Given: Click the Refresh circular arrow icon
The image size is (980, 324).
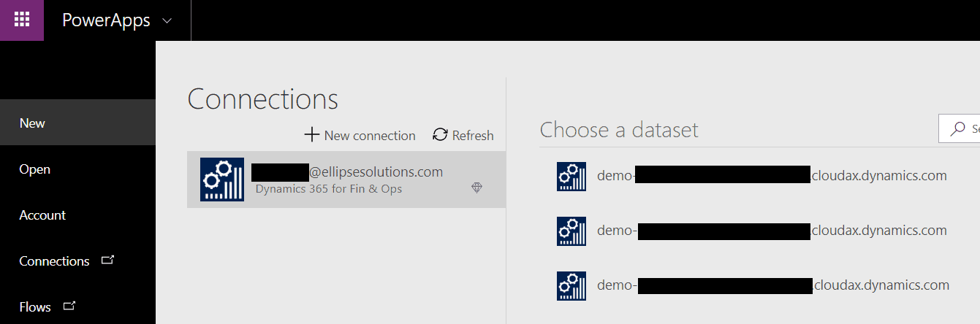Looking at the screenshot, I should click(x=440, y=134).
